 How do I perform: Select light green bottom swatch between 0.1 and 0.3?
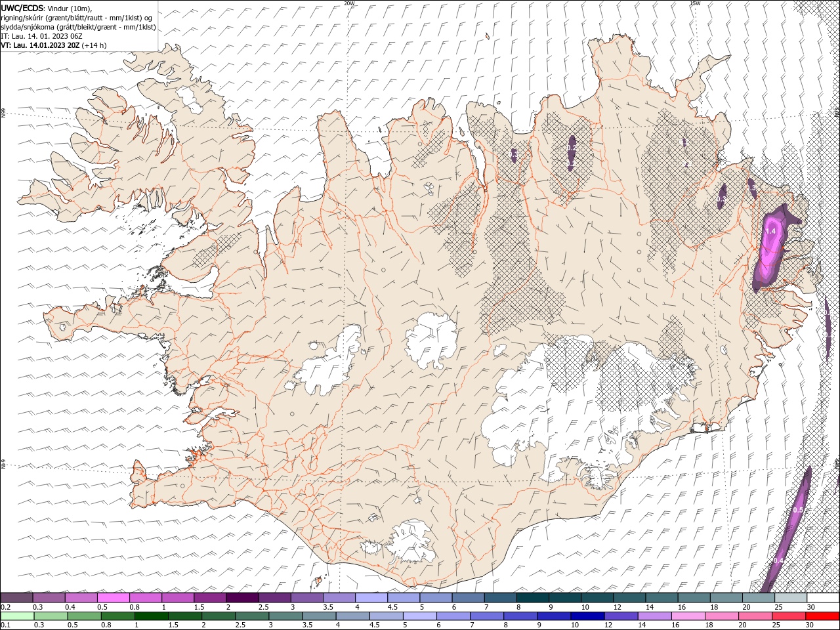click(x=18, y=616)
